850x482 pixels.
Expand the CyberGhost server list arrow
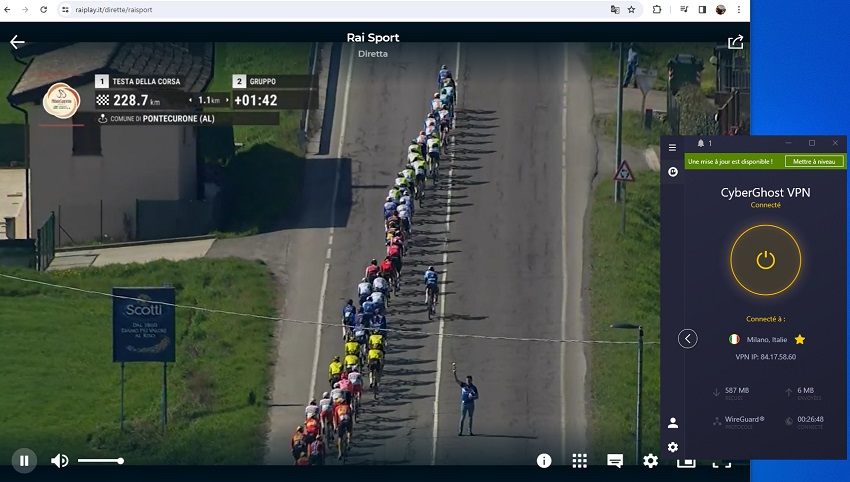click(688, 338)
